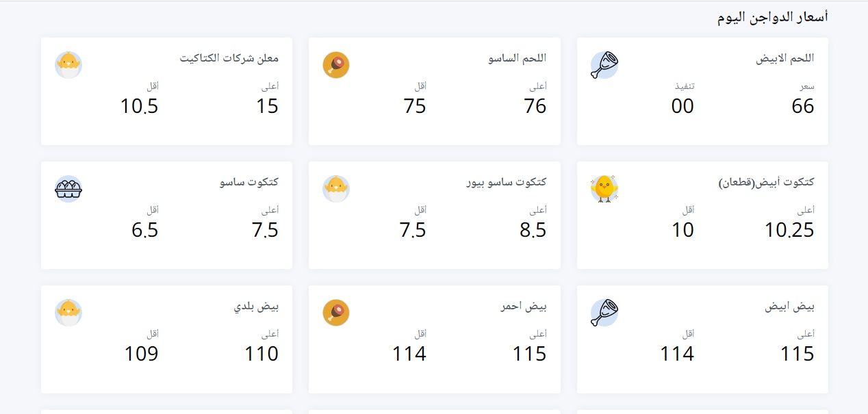The image size is (868, 414).
Task: Click the أقل value 6.5 on كتكوت ساسو
Action: pyautogui.click(x=143, y=231)
